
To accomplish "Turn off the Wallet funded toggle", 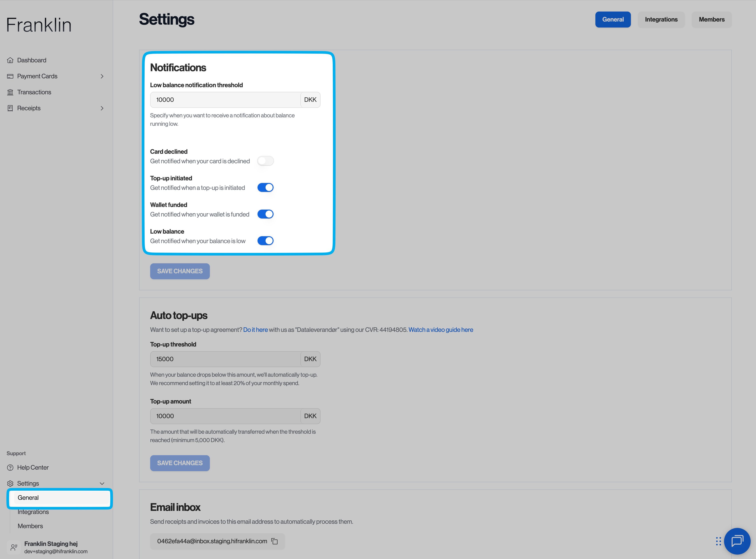I will 265,214.
